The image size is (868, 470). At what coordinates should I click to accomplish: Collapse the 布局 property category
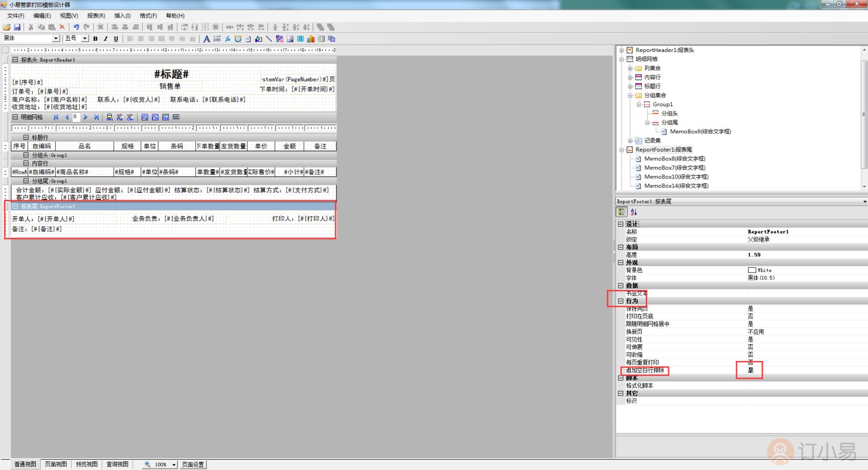(x=621, y=247)
